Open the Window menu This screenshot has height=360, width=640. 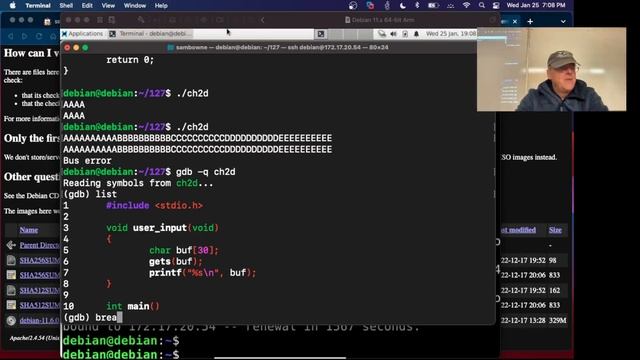coord(135,6)
